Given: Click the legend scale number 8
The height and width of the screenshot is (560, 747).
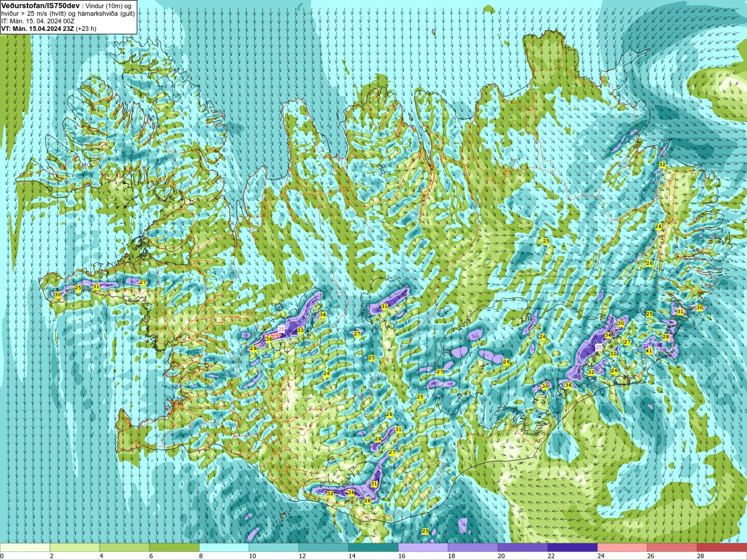Looking at the screenshot, I should [x=201, y=556].
